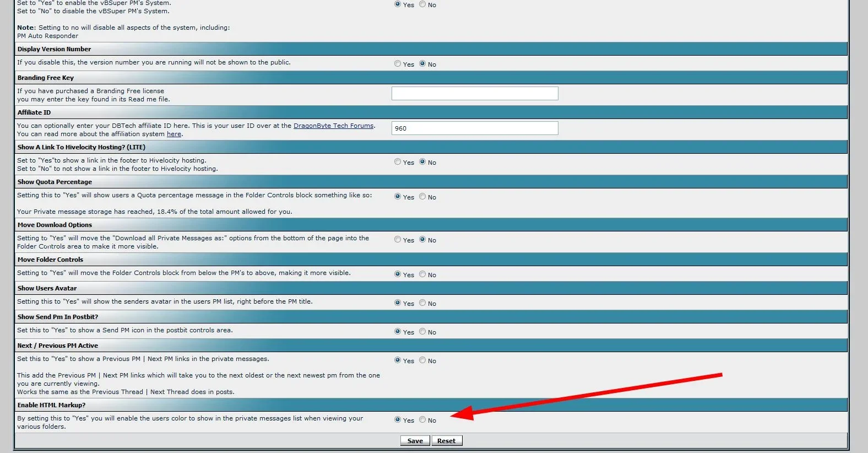Click the Branding Free Key text field
Viewport: 868px width, 453px height.
tap(474, 94)
